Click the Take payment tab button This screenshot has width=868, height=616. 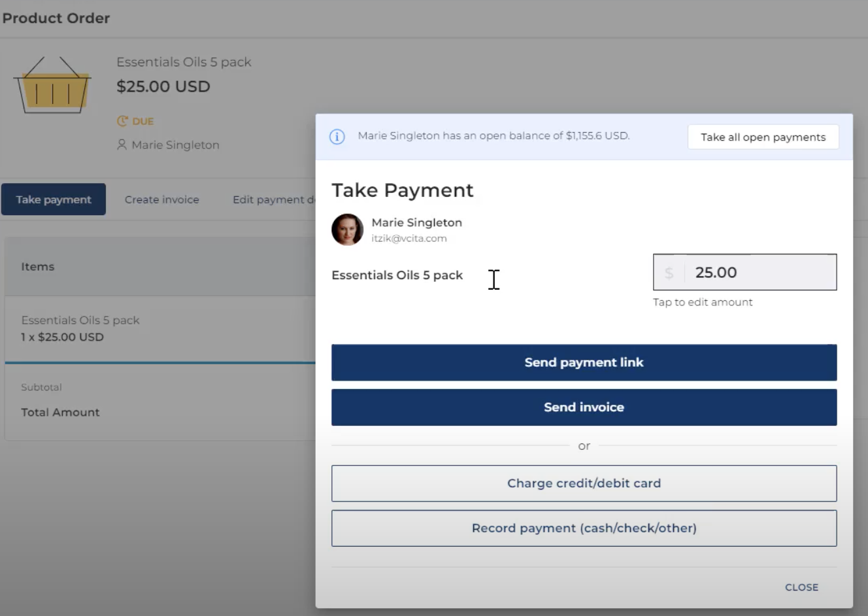(x=54, y=199)
